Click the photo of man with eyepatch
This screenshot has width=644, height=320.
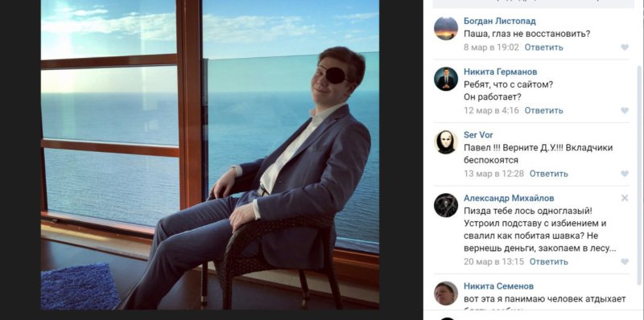tap(210, 154)
